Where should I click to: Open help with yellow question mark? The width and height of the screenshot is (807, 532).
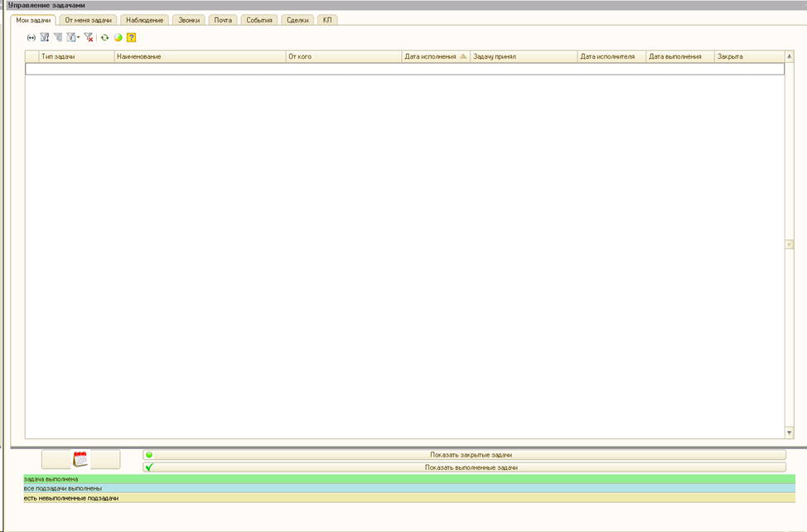(x=131, y=37)
